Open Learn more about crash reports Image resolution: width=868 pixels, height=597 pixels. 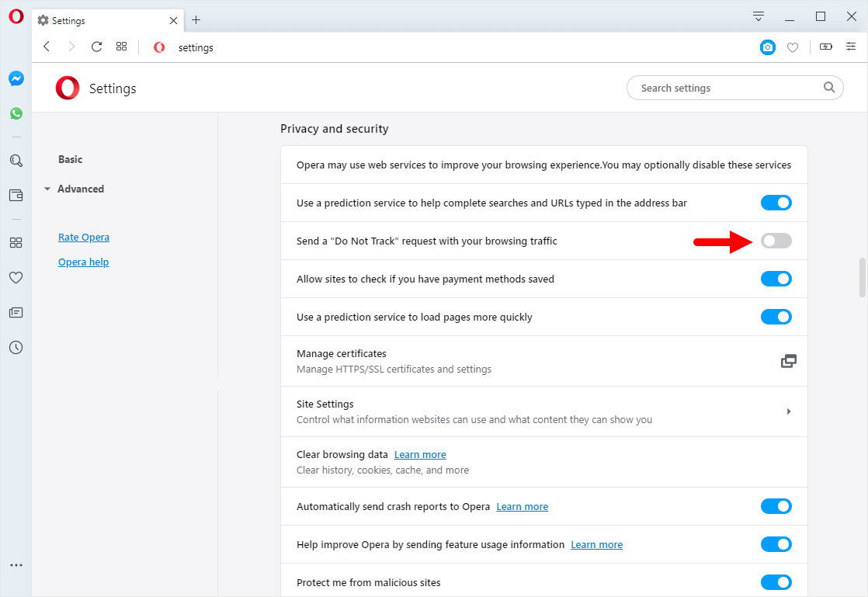pos(522,507)
